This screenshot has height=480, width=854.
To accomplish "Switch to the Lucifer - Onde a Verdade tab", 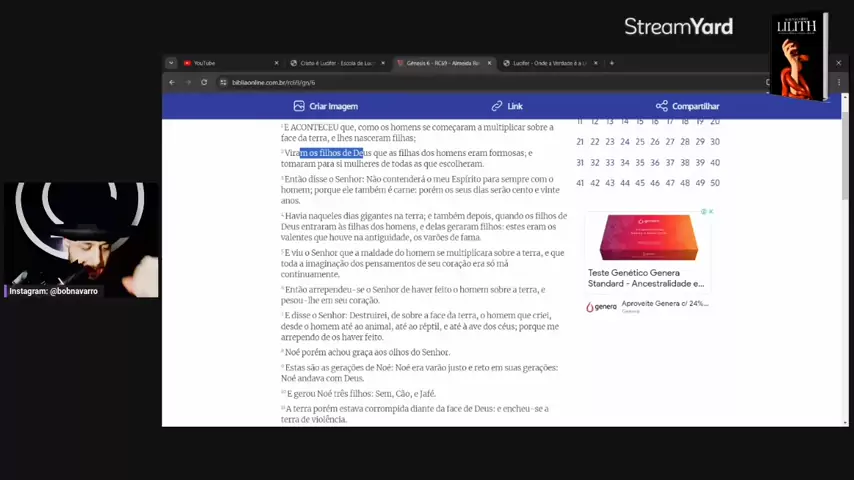I will click(x=549, y=63).
